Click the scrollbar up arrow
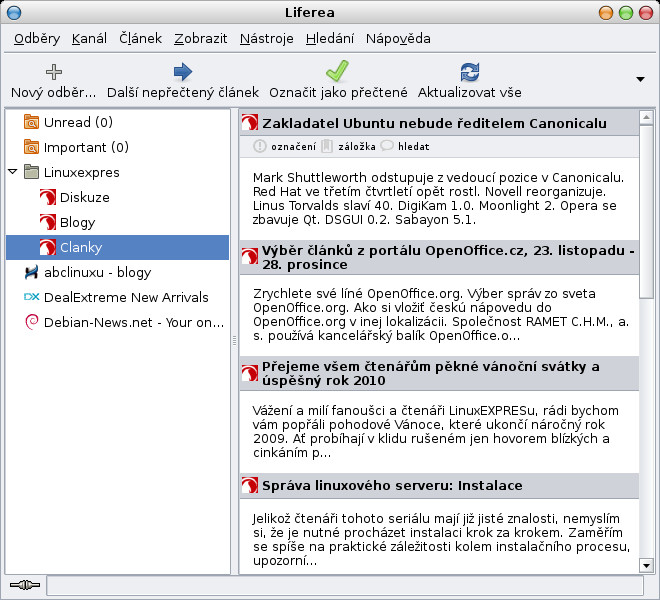Screen dimensions: 660x600 tap(646, 117)
